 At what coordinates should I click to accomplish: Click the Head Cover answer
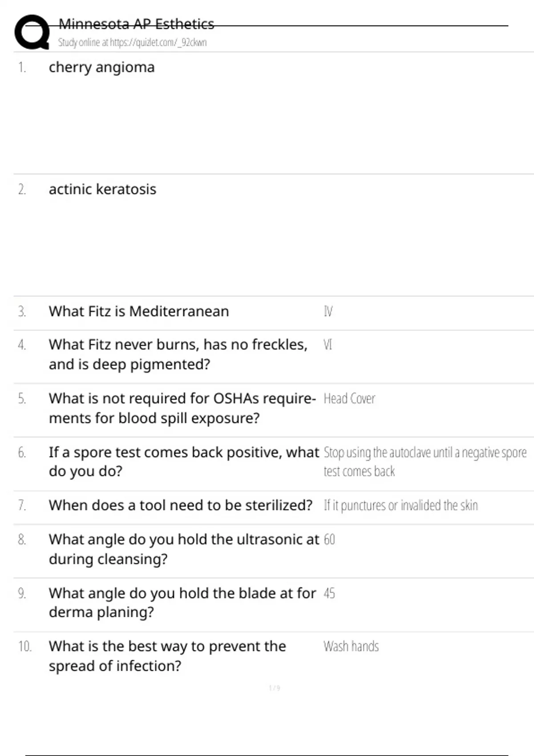tap(349, 398)
